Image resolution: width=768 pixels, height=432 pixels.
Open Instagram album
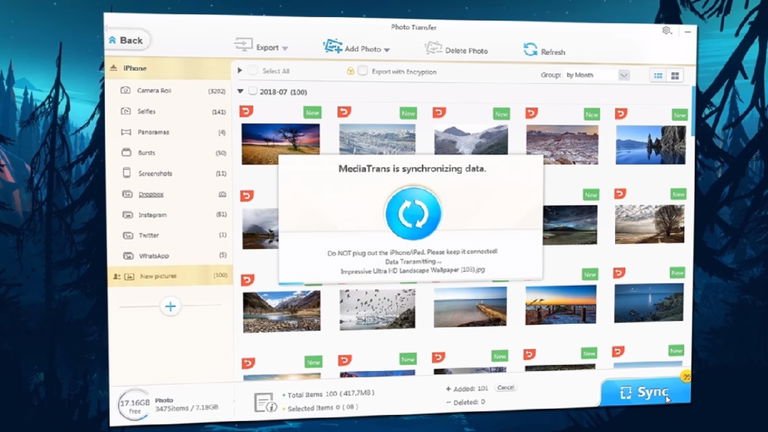click(x=169, y=215)
